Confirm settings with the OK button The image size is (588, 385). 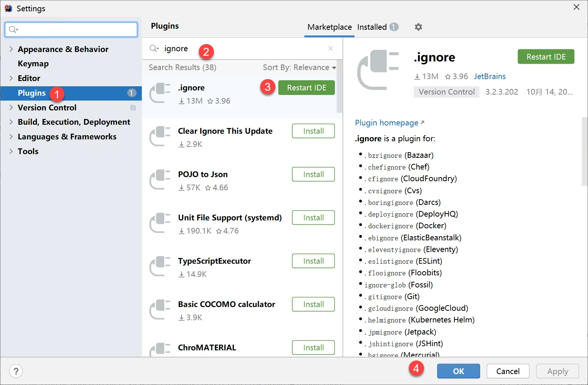pyautogui.click(x=458, y=371)
